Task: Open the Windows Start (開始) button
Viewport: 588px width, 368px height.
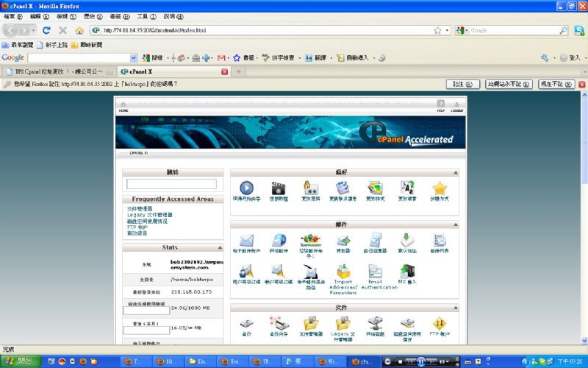Action: click(x=21, y=361)
